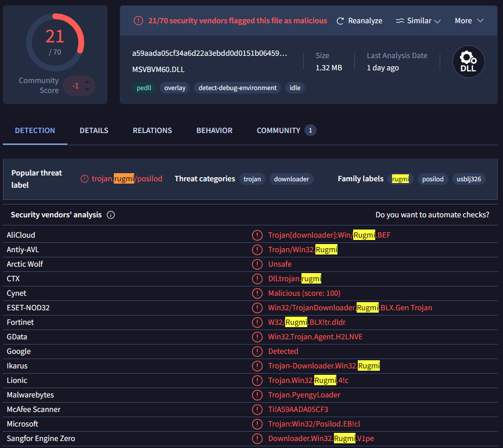The image size is (503, 448).
Task: Click the Size value 1.32 MB
Action: [329, 68]
